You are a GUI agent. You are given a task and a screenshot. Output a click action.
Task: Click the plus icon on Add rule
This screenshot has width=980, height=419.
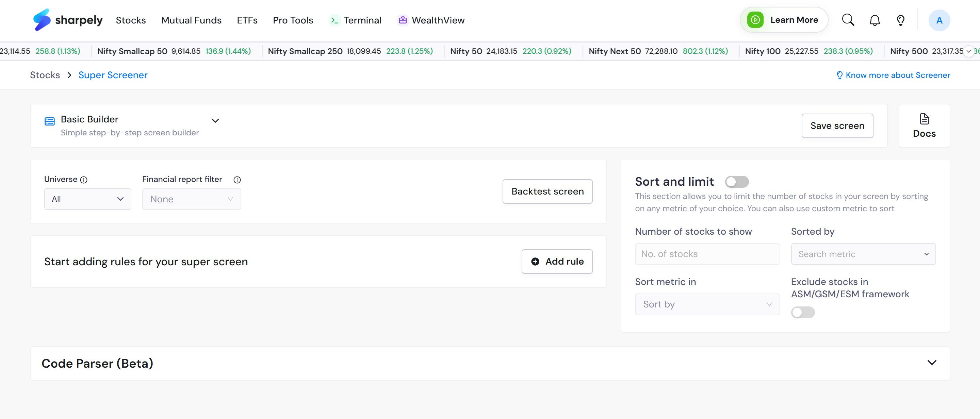click(x=535, y=262)
